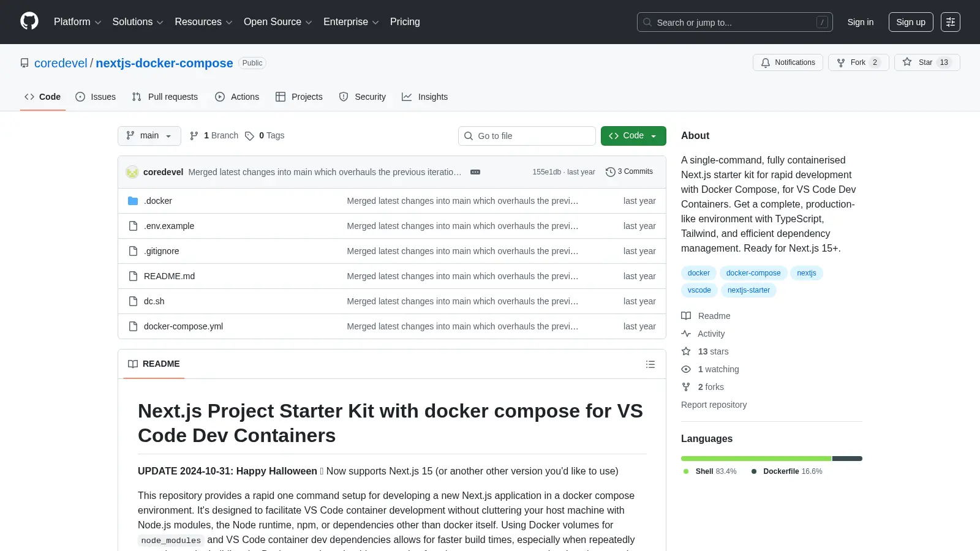
Task: Open the command palette icon in header
Action: 951,22
